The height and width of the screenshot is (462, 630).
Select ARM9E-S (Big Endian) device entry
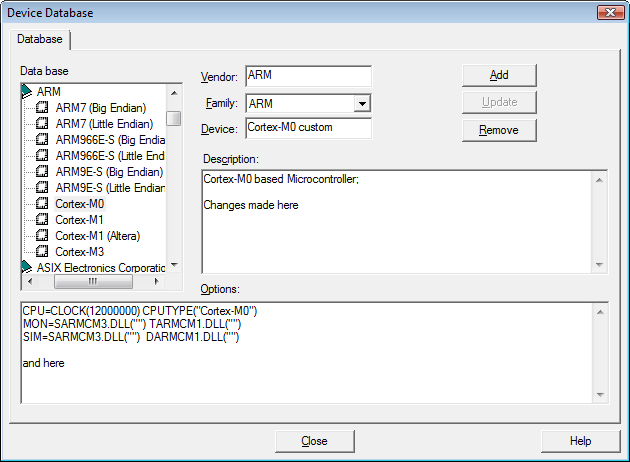point(109,172)
